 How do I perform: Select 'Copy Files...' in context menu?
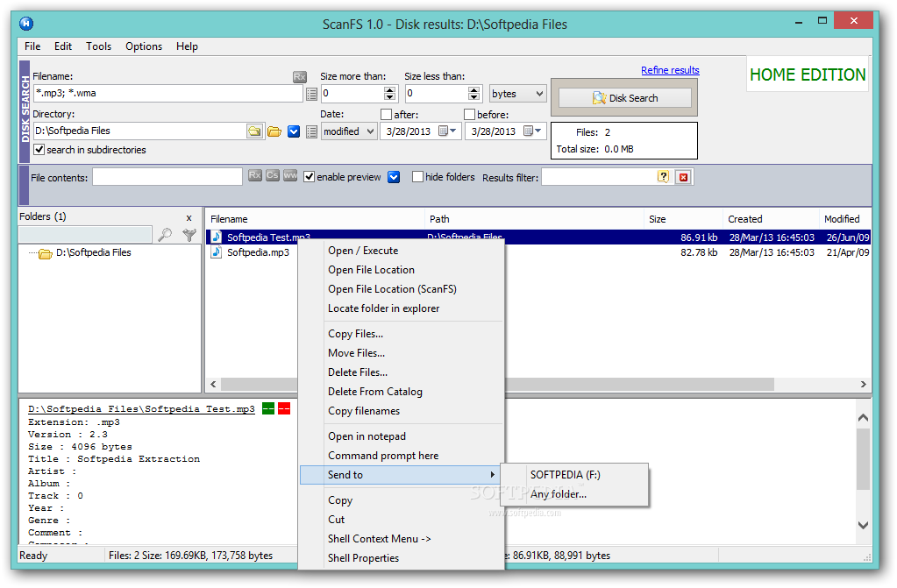[x=401, y=334]
